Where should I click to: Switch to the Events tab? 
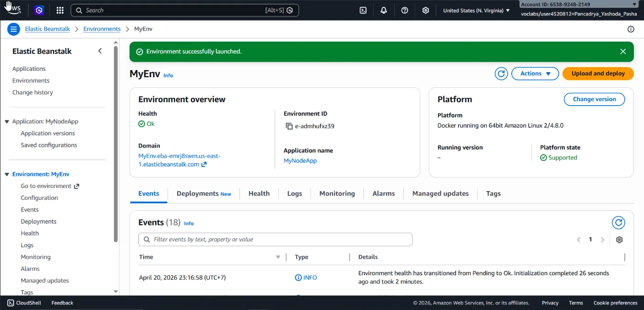pyautogui.click(x=149, y=194)
